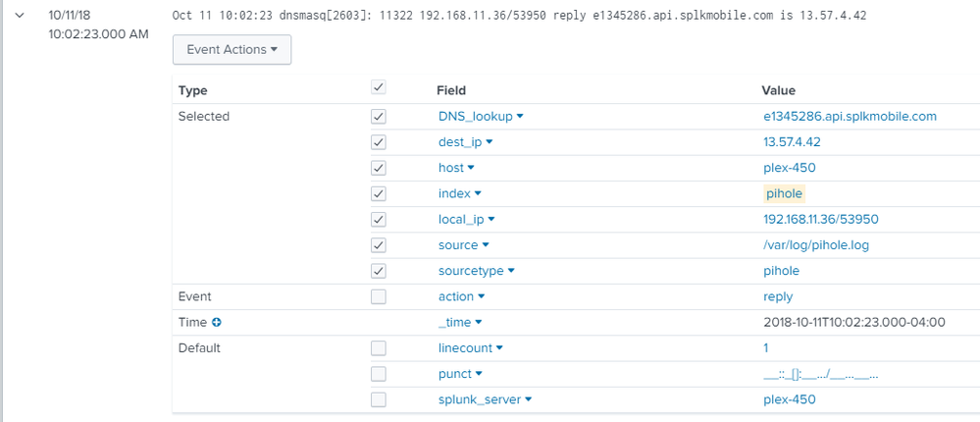Viewport: 980px width, 422px height.
Task: Open the host field arrow menu
Action: point(471,168)
